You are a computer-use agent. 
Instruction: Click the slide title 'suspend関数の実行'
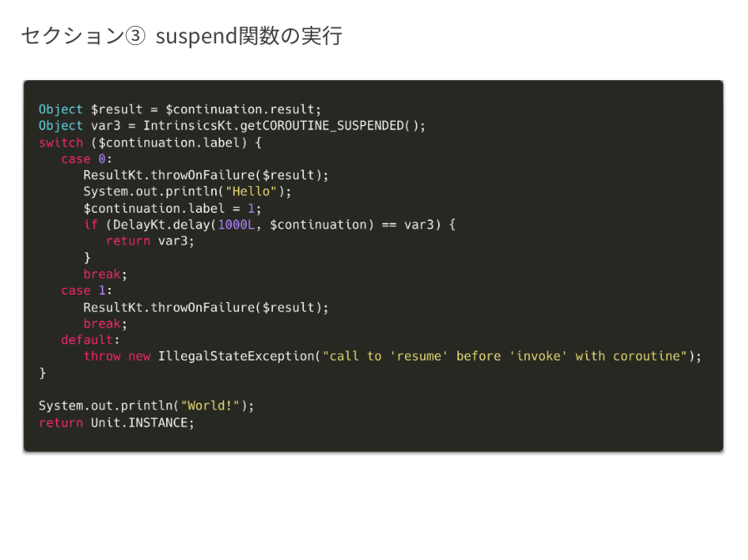[x=249, y=36]
